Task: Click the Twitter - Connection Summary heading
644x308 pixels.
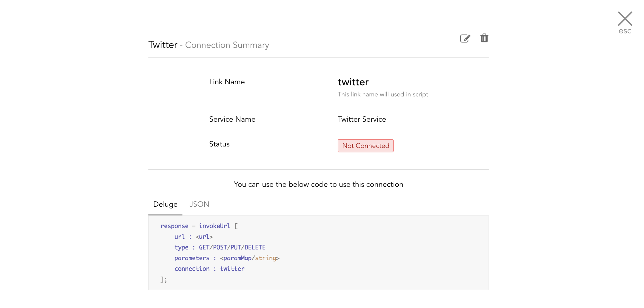Action: click(208, 45)
